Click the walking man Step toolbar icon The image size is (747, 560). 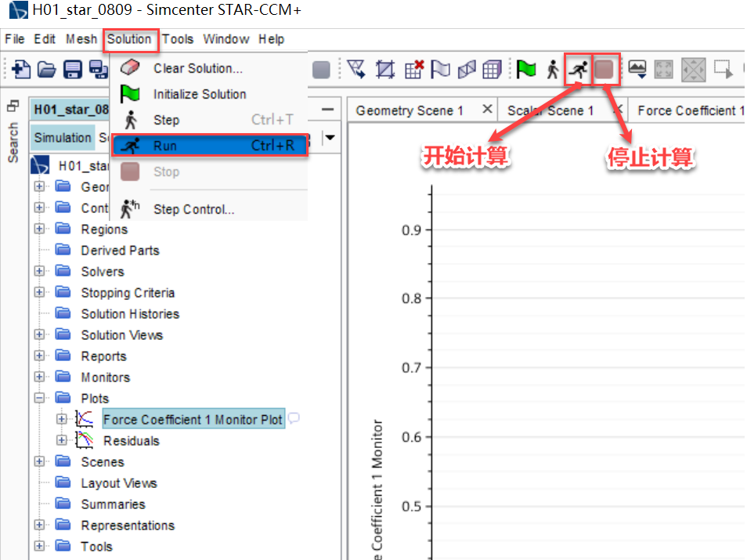pyautogui.click(x=553, y=70)
